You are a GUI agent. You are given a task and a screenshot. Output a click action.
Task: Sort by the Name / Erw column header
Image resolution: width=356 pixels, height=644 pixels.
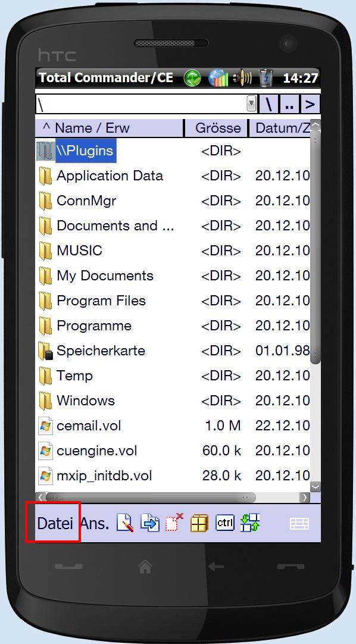pos(109,128)
